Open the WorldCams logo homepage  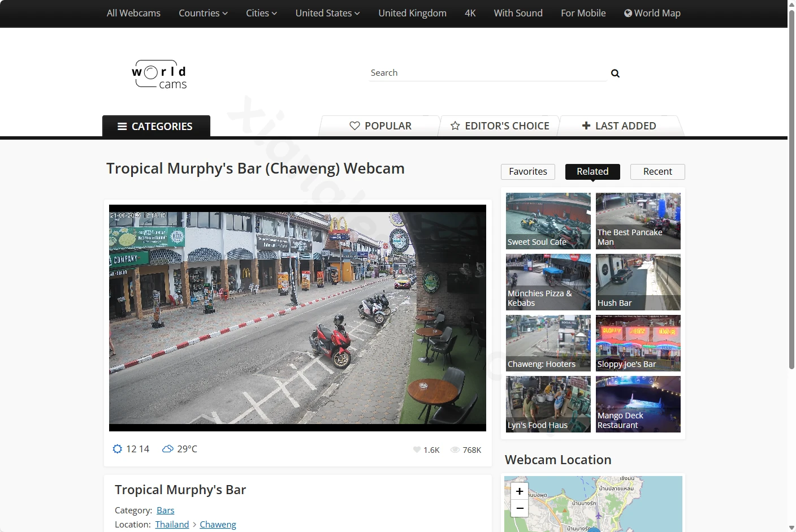[x=159, y=75]
